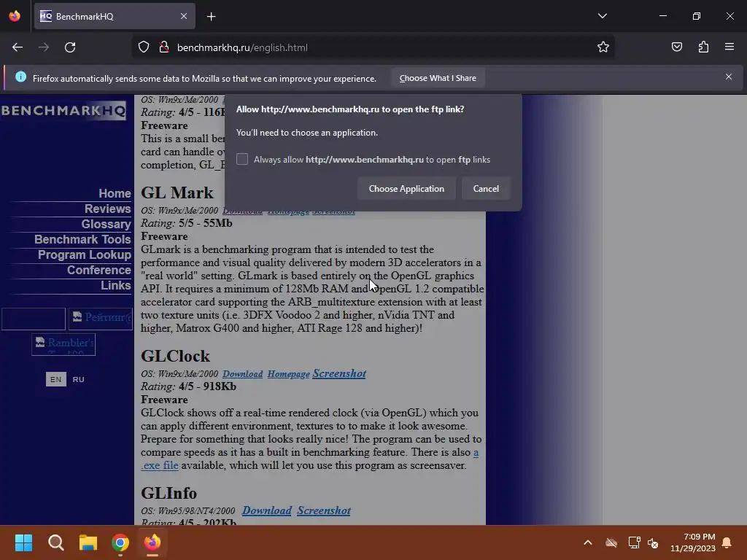The image size is (747, 560).
Task: Open Google Chrome from taskbar
Action: (x=120, y=542)
